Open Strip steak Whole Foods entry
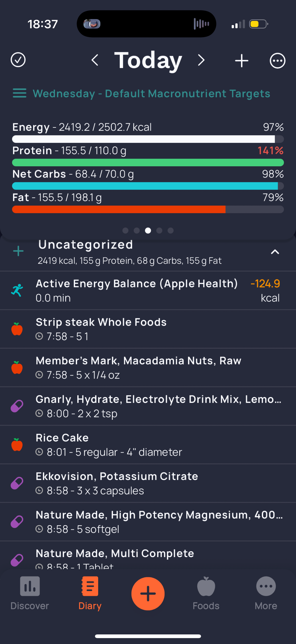Viewport: 296px width, 644px height. tap(148, 329)
